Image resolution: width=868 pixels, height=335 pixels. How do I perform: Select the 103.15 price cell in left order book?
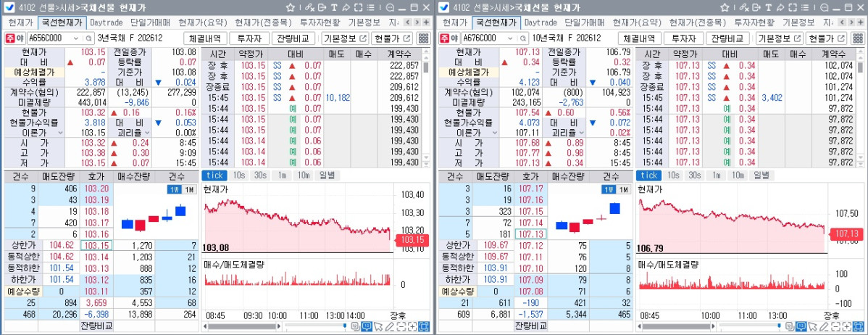(x=96, y=245)
